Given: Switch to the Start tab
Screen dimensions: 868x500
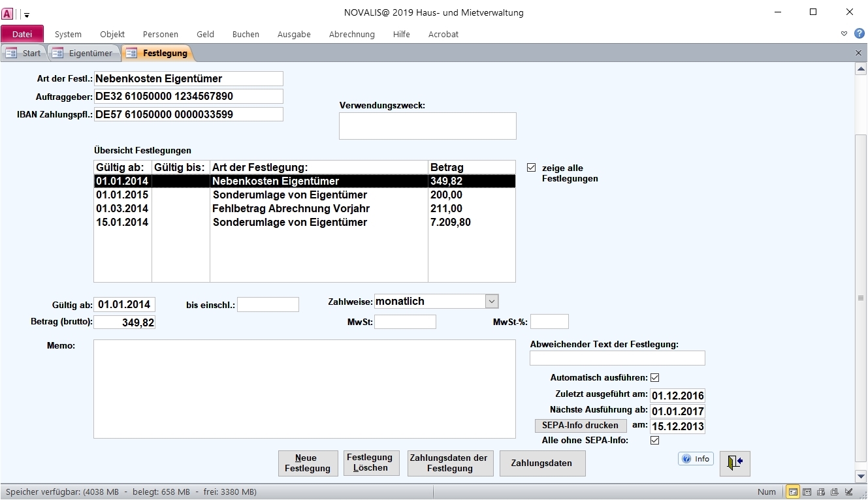Looking at the screenshot, I should point(24,54).
